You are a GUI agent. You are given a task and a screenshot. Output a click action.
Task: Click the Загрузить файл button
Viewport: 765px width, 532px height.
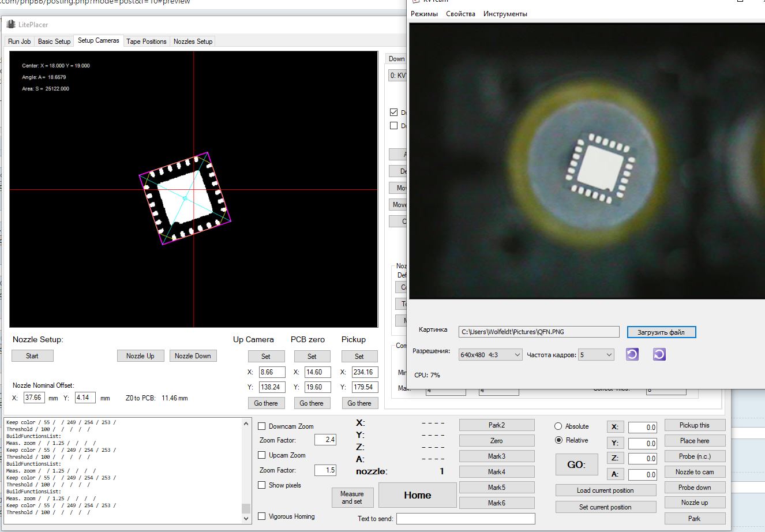[x=661, y=332]
